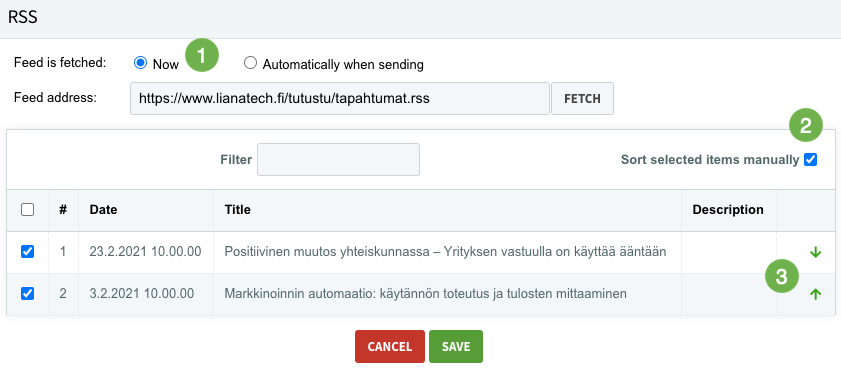Toggle the select-all header checkbox
841x373 pixels.
click(27, 210)
